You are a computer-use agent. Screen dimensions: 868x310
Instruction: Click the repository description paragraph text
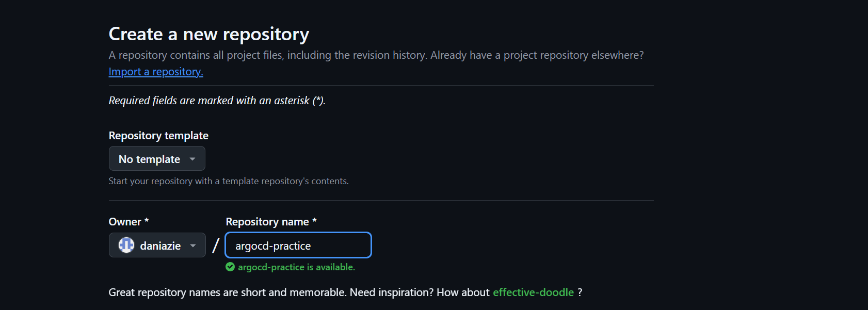pos(376,55)
